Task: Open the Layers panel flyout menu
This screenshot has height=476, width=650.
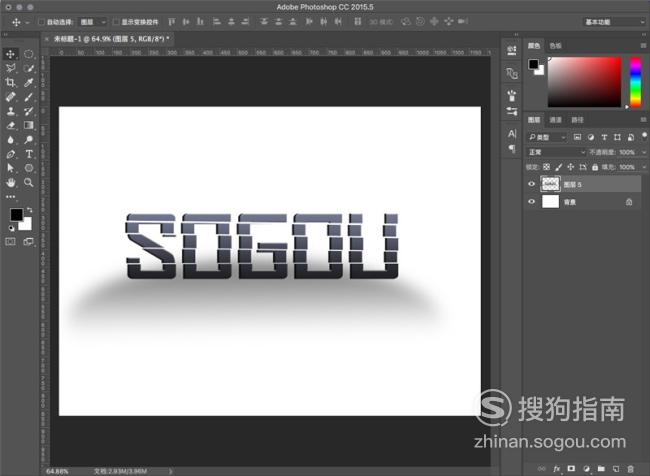Action: point(643,119)
